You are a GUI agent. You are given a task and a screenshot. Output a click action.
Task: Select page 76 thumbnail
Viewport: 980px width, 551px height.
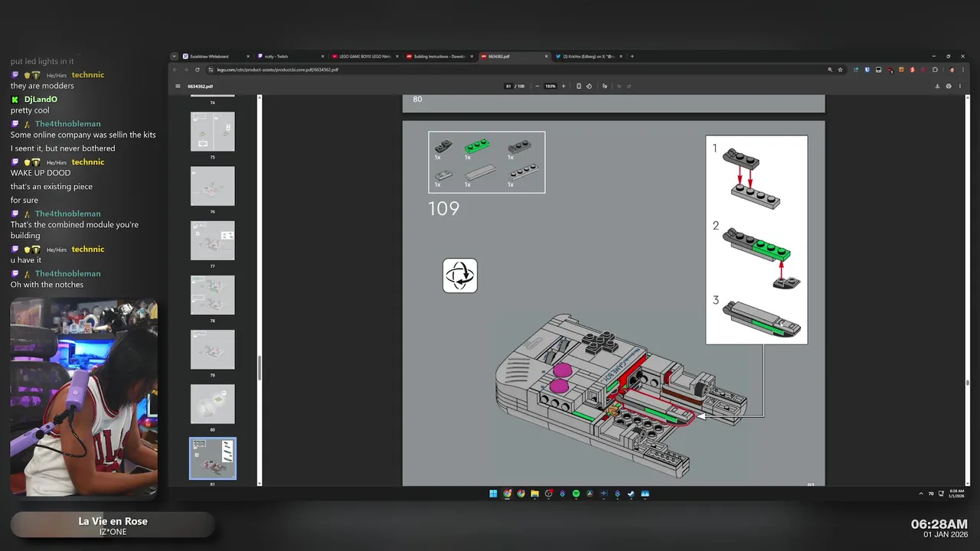(213, 186)
